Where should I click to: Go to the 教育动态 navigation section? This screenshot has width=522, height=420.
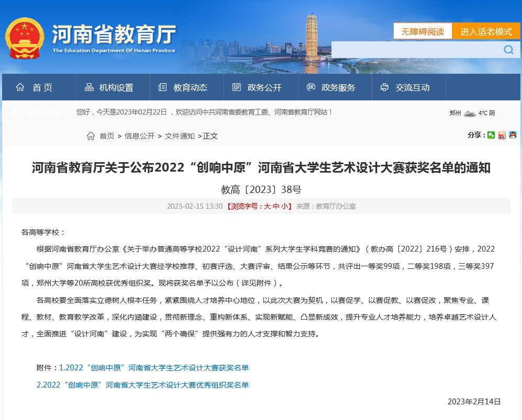pos(183,87)
